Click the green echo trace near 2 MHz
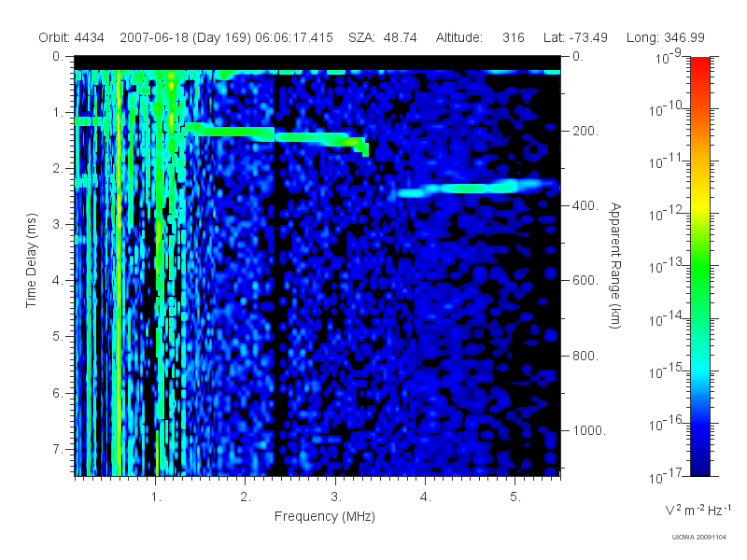Viewport: 747px width, 560px height. tap(229, 131)
